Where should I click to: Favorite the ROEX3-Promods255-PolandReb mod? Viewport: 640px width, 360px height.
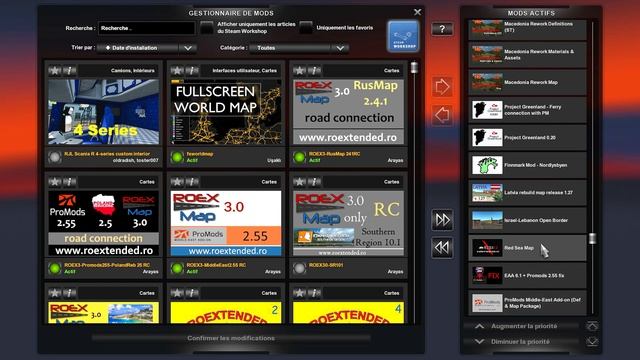pyautogui.click(x=54, y=182)
